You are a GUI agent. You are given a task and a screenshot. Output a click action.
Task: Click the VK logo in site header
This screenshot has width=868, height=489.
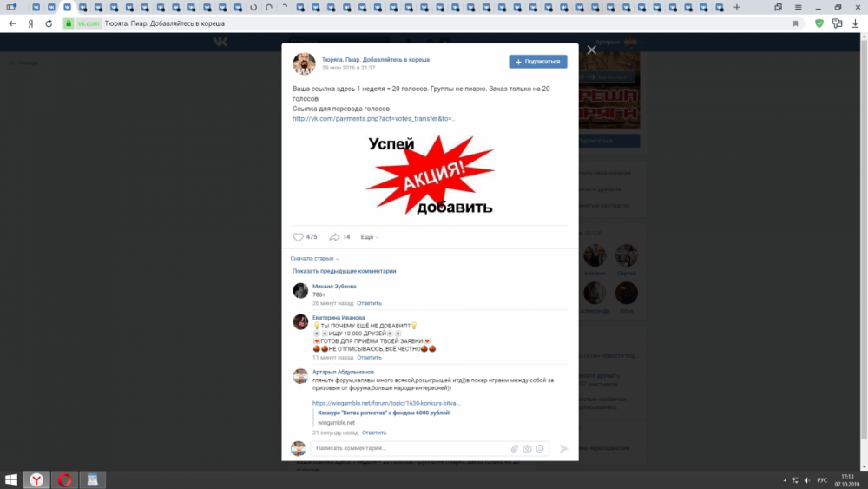pyautogui.click(x=220, y=42)
